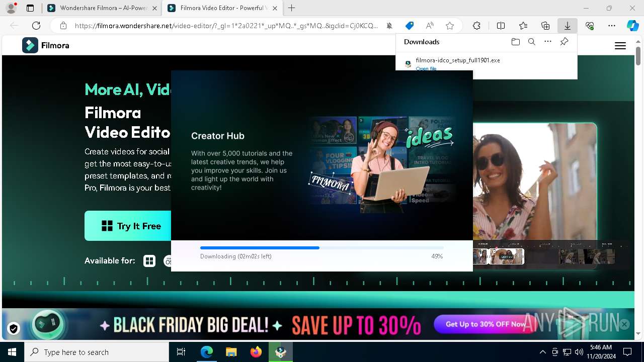Click the installer download progress bar

322,247
